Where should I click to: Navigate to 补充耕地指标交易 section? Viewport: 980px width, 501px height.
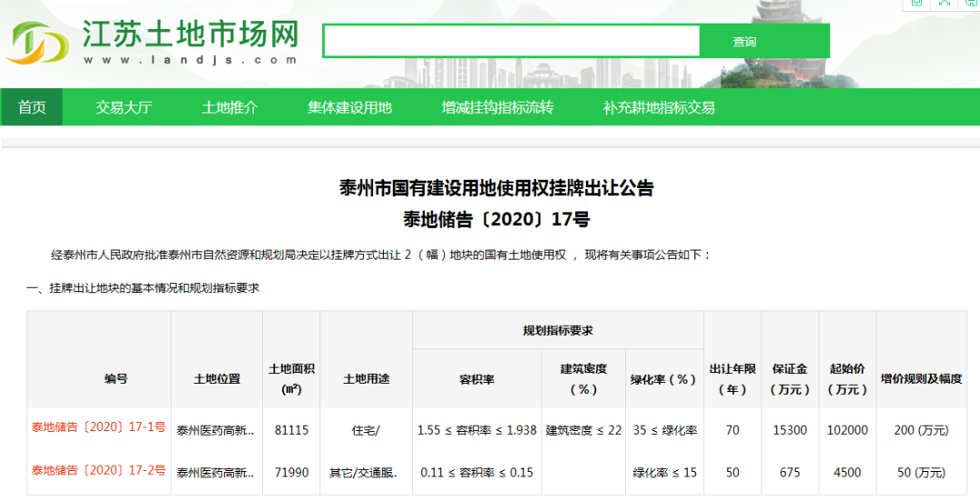pos(659,107)
